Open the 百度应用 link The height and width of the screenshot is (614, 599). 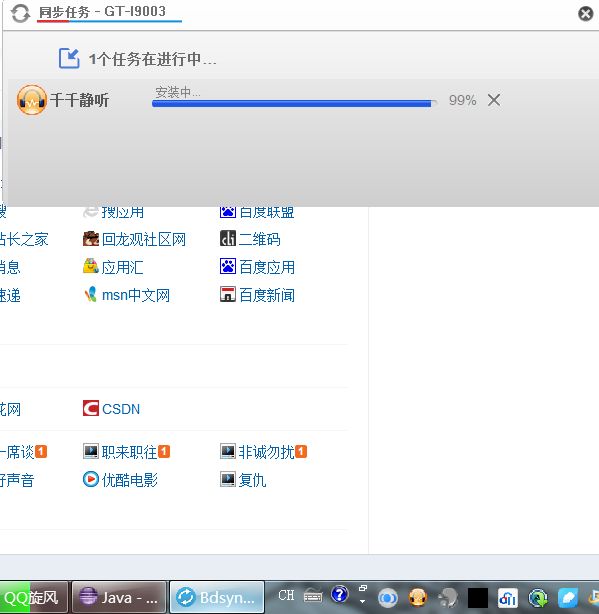tap(267, 267)
